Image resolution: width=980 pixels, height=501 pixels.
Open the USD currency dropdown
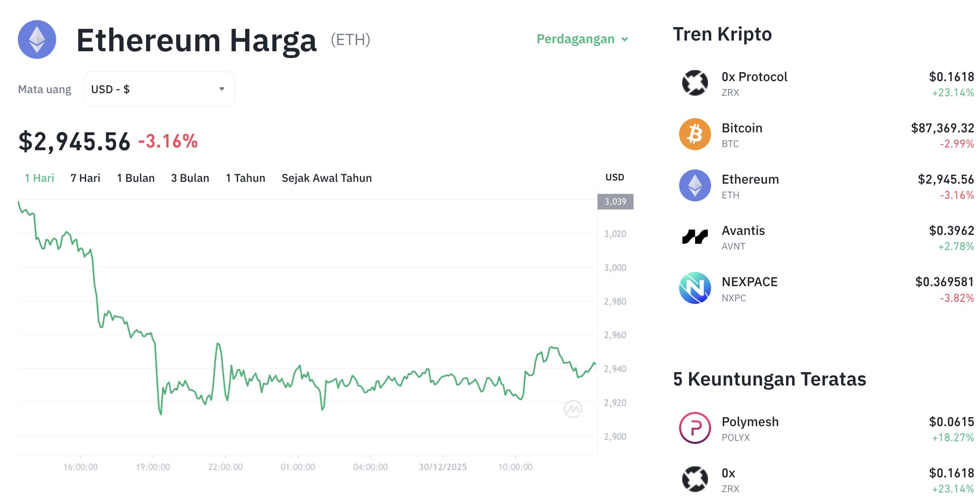(159, 89)
